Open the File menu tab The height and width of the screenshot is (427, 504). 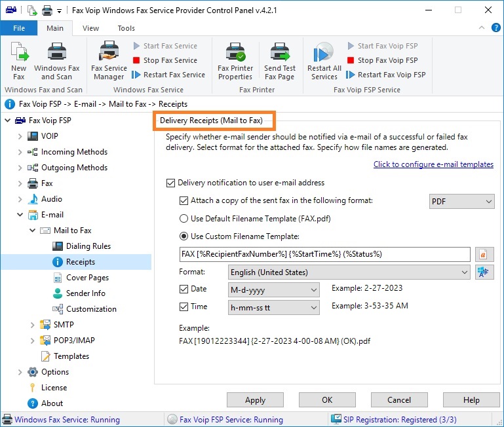click(18, 28)
